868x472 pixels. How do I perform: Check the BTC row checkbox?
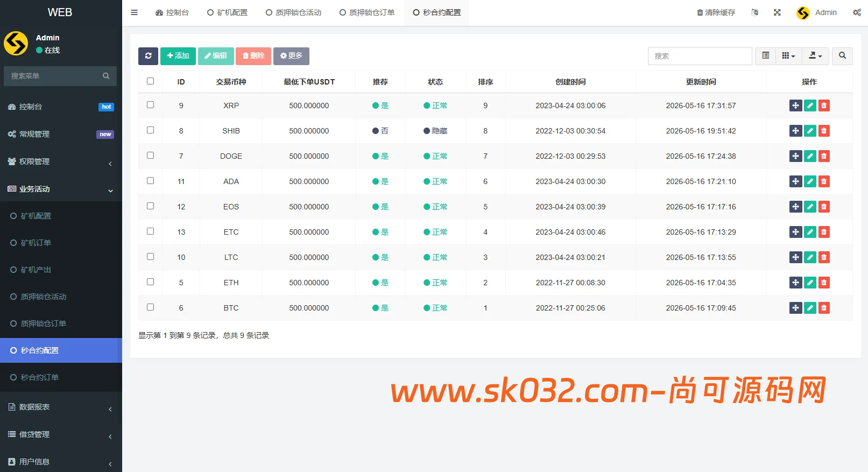pos(151,307)
